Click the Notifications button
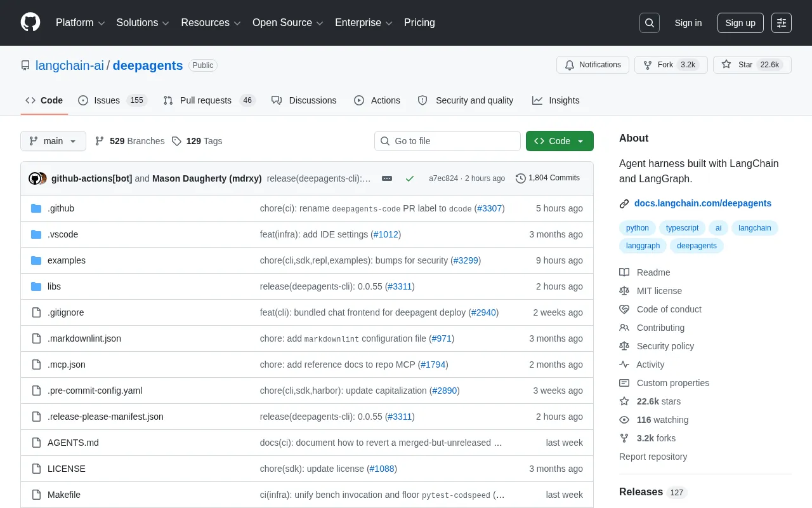Screen dimensions: 812x508 click(x=593, y=65)
